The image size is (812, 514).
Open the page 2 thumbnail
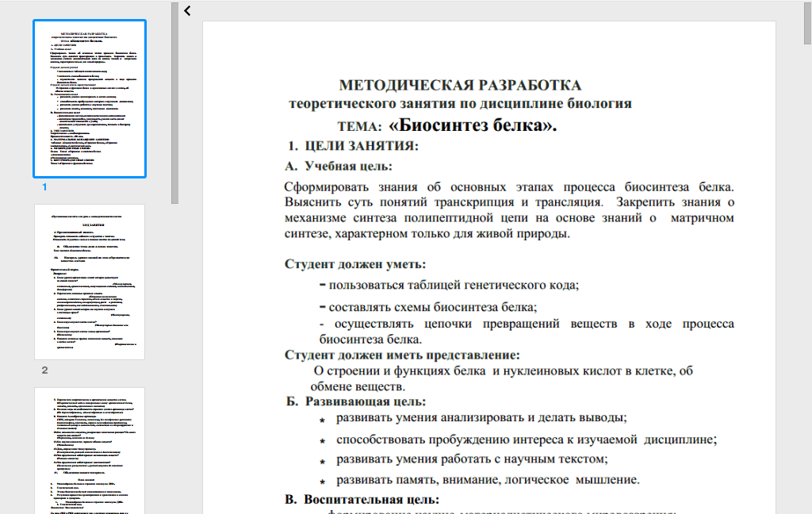click(90, 282)
